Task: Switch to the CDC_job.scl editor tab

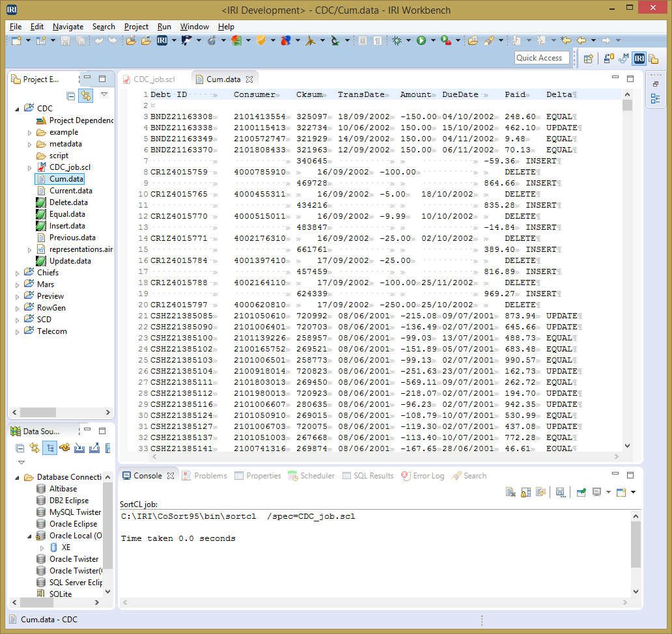Action: coord(148,79)
